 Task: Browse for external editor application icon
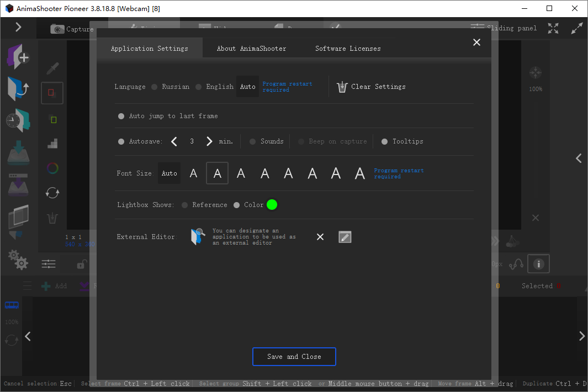coord(198,237)
